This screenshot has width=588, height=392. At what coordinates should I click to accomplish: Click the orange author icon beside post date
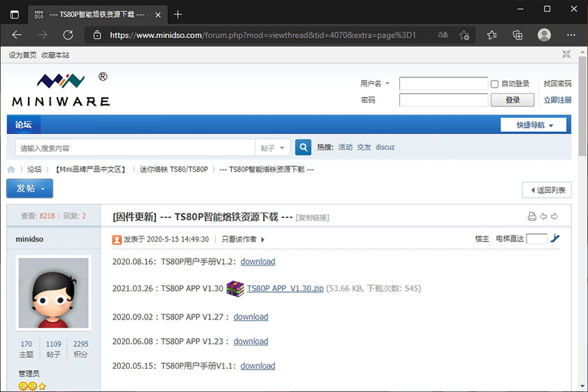[x=117, y=239]
